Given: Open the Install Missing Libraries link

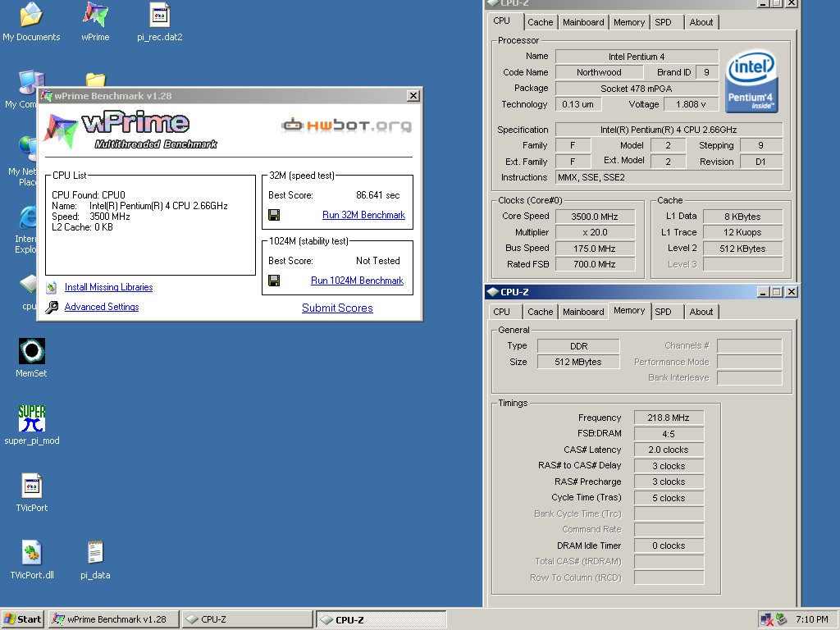Looking at the screenshot, I should tap(109, 287).
